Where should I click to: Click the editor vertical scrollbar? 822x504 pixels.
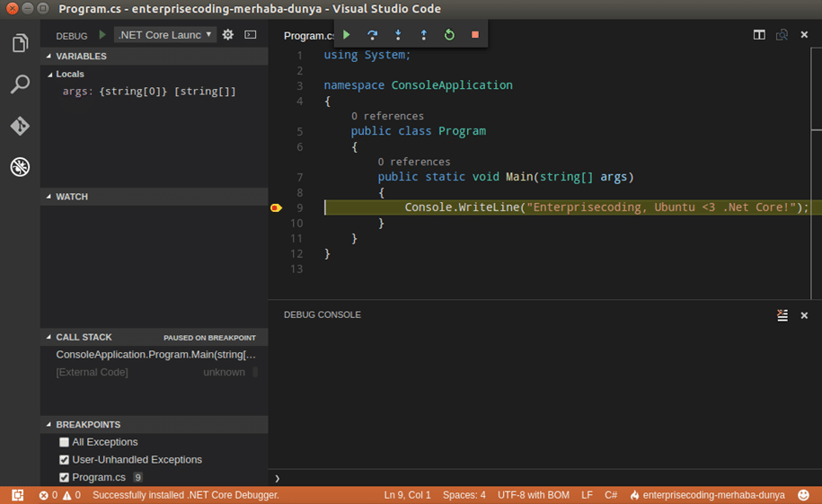coord(816,173)
